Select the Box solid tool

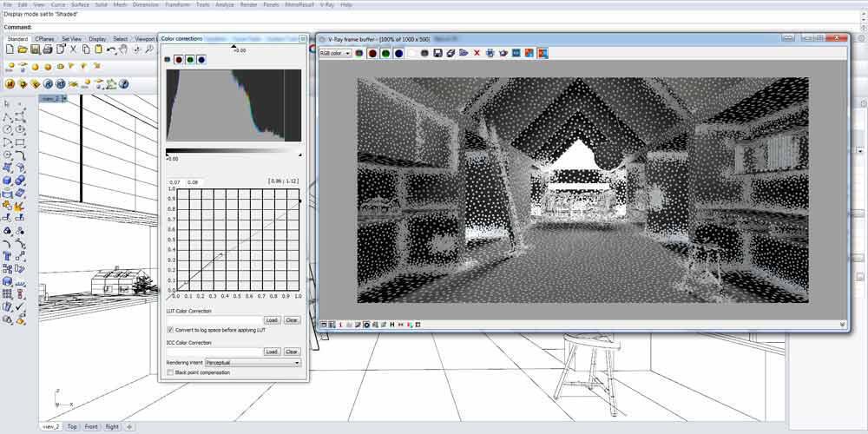[x=8, y=181]
